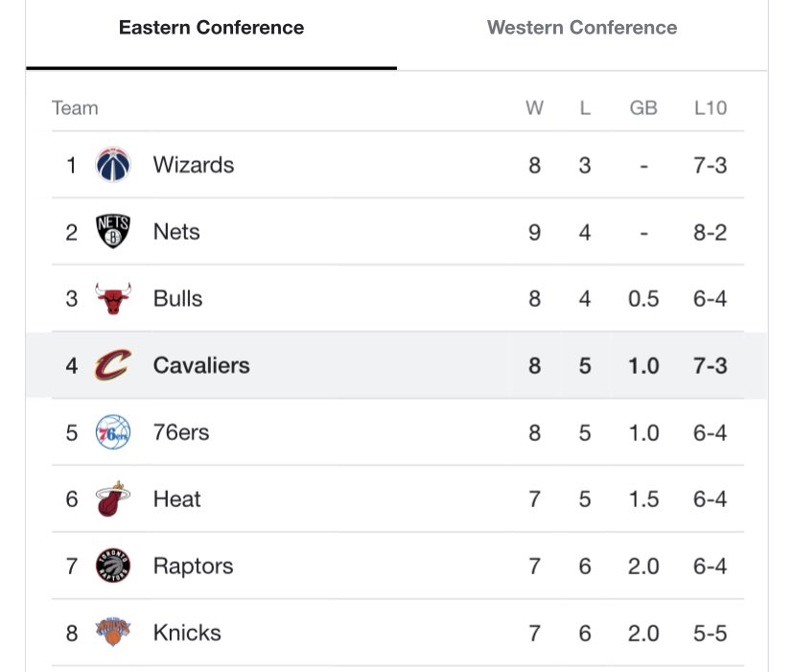Click the Miami Heat logo
Image resolution: width=794 pixels, height=672 pixels.
pos(113,498)
